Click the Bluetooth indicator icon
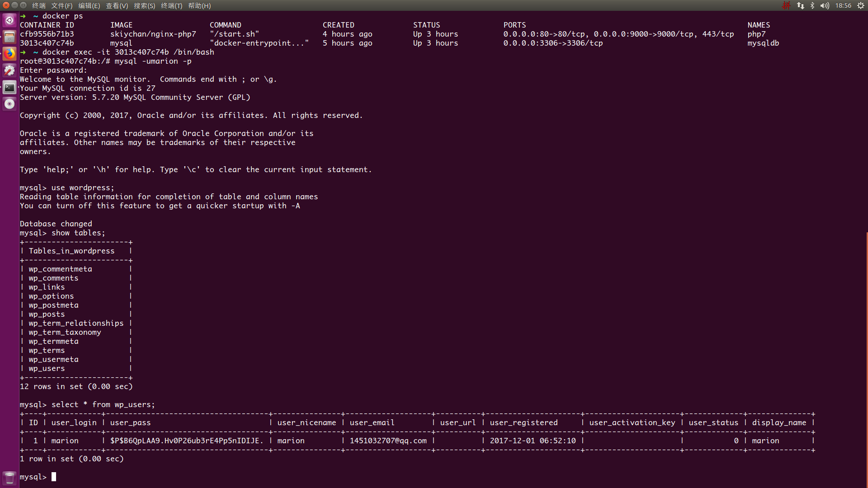 click(812, 5)
